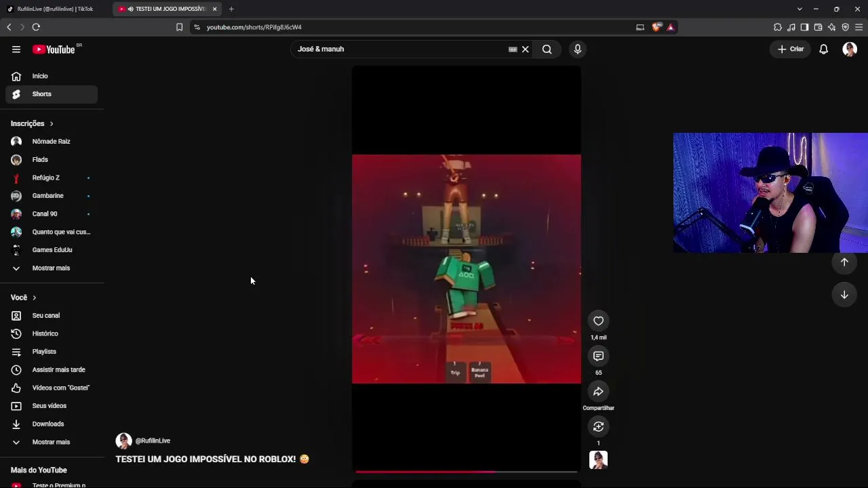Open the Games EduUu channel

click(52, 250)
